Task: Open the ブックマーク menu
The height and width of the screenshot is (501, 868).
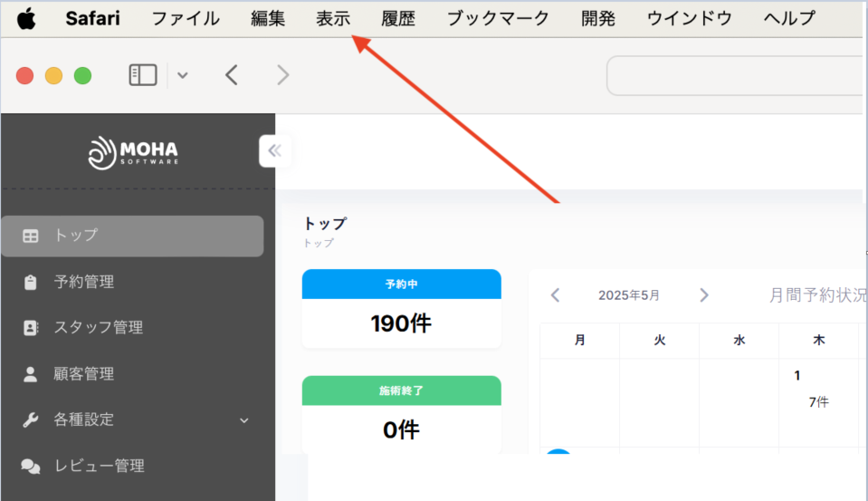Action: pyautogui.click(x=498, y=18)
